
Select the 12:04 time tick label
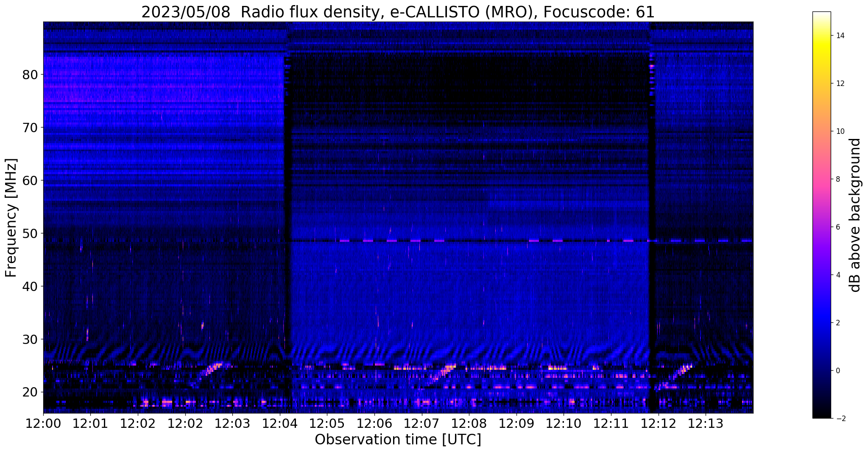click(x=280, y=423)
